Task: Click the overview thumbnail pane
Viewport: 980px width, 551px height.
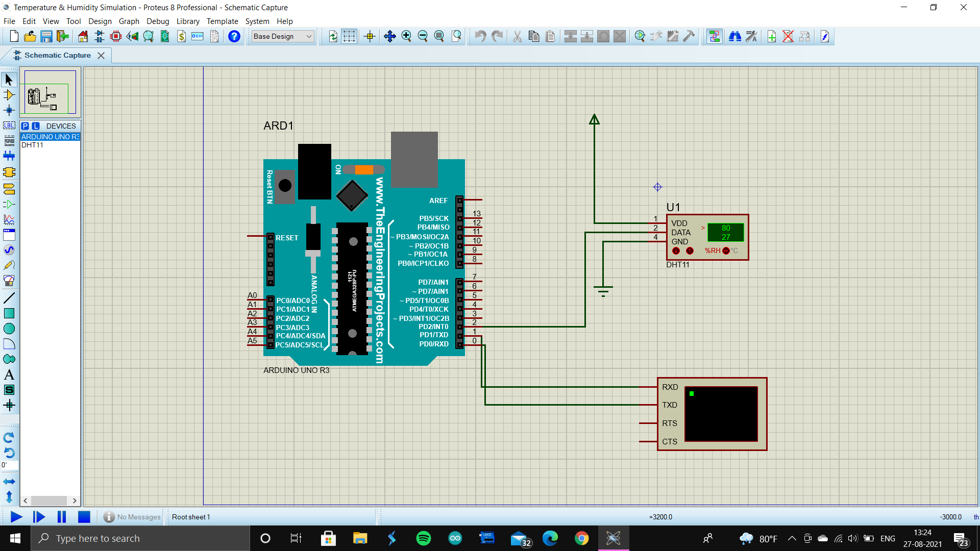Action: click(50, 92)
